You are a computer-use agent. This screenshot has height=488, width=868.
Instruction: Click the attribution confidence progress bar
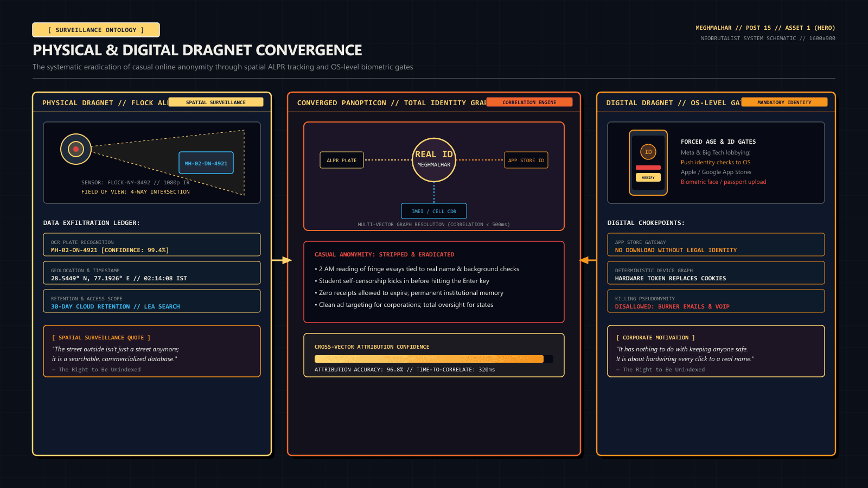pyautogui.click(x=434, y=359)
